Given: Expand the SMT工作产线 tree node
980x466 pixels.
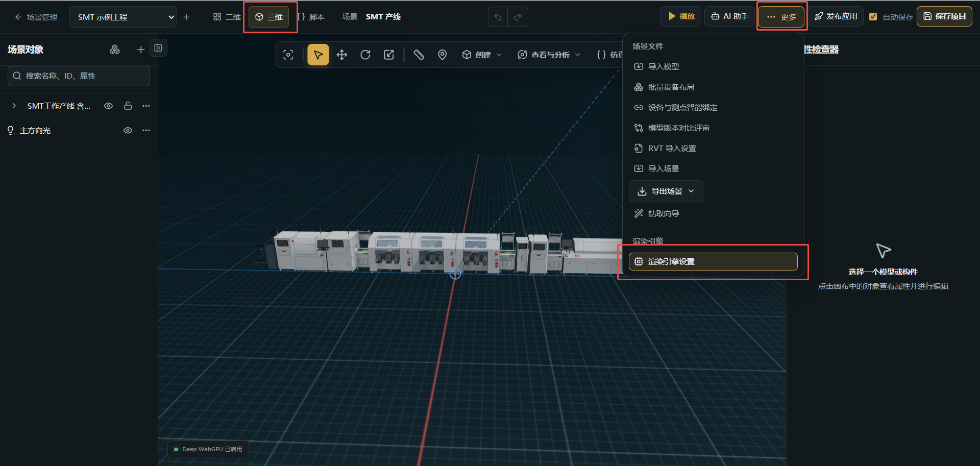Looking at the screenshot, I should (14, 106).
